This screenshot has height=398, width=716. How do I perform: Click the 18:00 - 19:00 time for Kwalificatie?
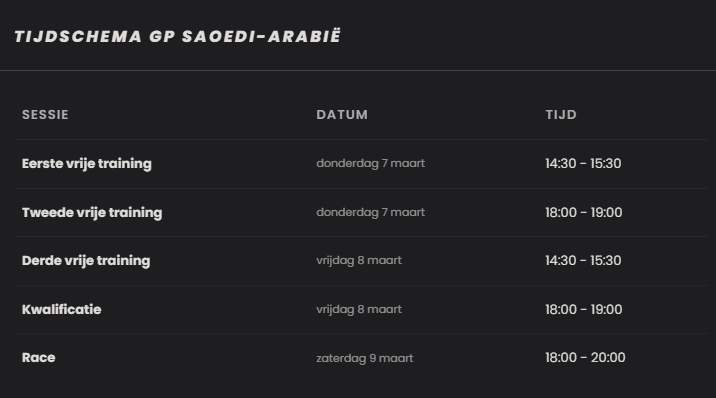(x=584, y=309)
